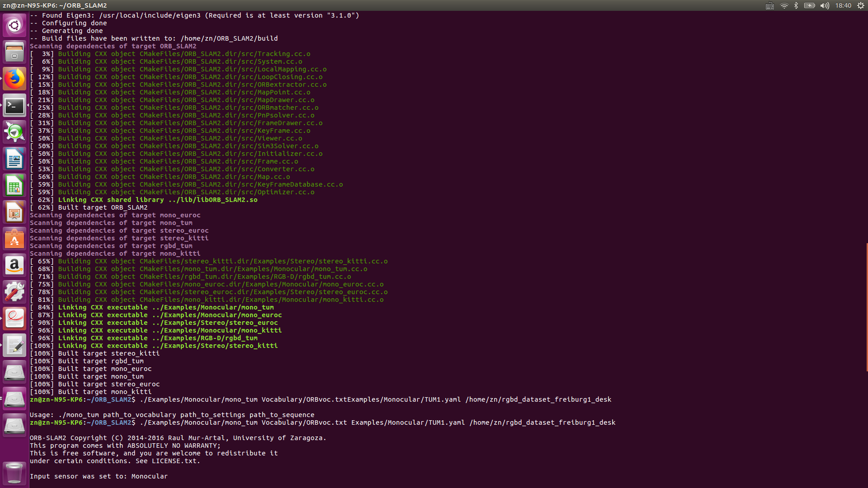Launch the Files manager from the dock
The image size is (868, 488).
14,52
